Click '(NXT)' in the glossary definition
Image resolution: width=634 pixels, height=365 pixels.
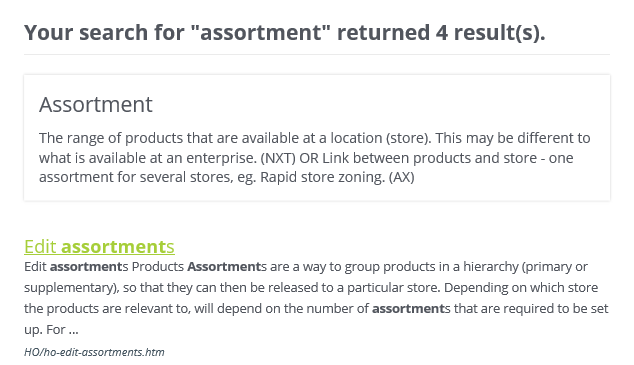click(x=278, y=158)
